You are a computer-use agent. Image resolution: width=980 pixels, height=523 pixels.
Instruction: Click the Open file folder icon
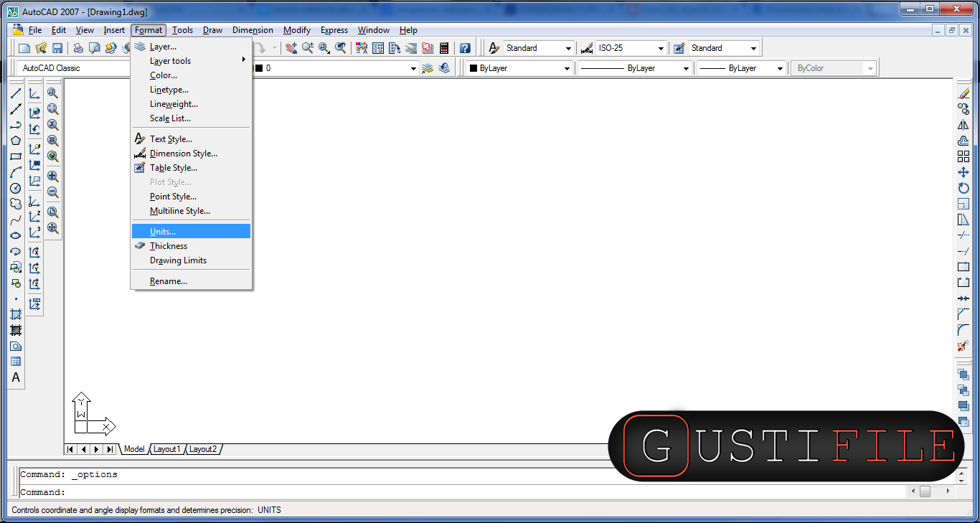(x=41, y=48)
